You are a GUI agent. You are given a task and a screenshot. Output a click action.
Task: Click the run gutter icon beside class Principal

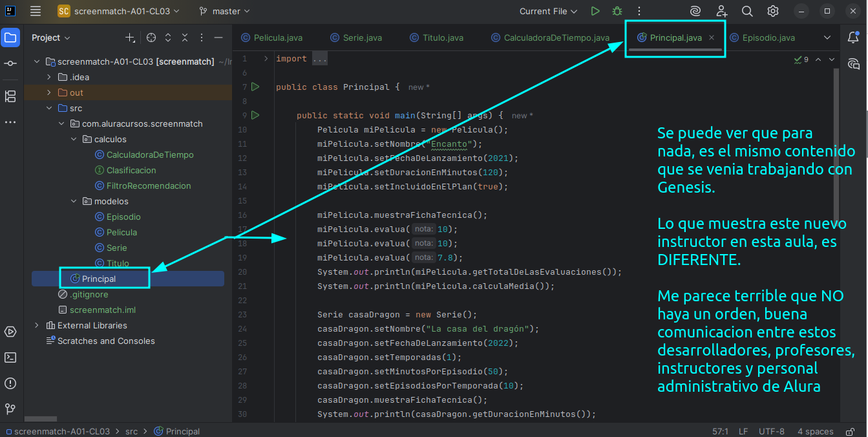[255, 87]
